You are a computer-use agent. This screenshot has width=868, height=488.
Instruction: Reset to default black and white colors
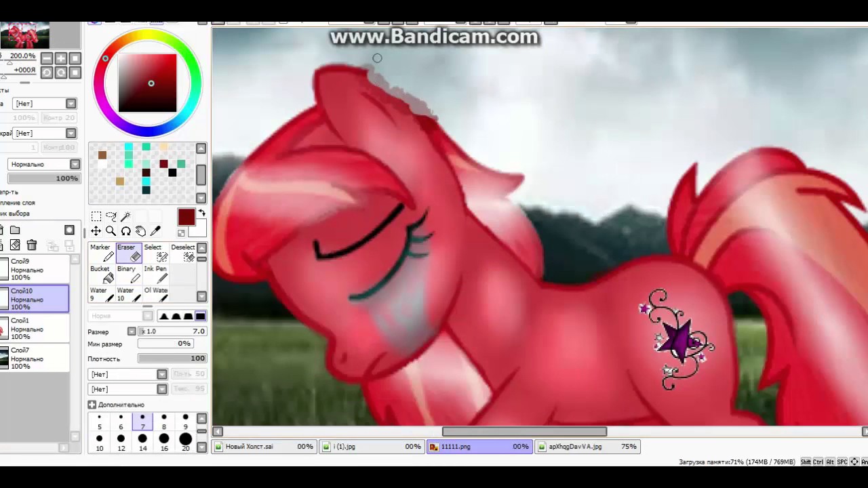(181, 233)
